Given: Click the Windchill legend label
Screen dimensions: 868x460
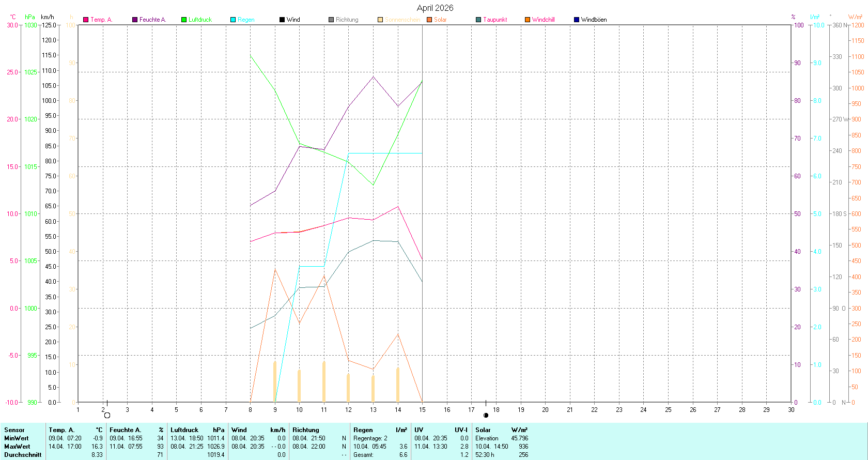Looking at the screenshot, I should pos(543,20).
